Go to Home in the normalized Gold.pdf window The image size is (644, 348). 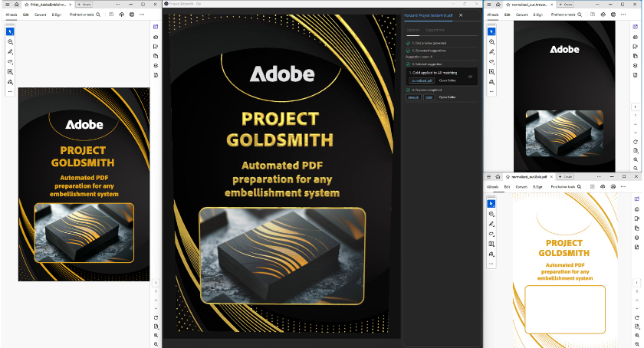coord(498,176)
